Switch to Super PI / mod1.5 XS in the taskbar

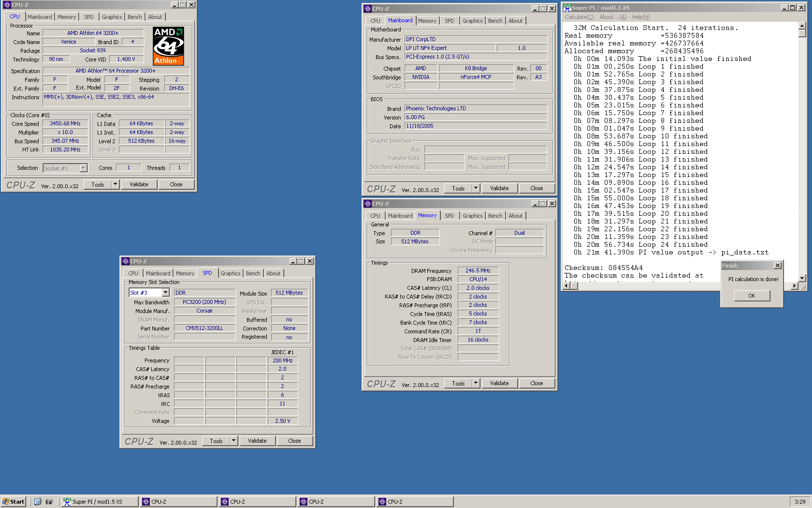[x=100, y=502]
